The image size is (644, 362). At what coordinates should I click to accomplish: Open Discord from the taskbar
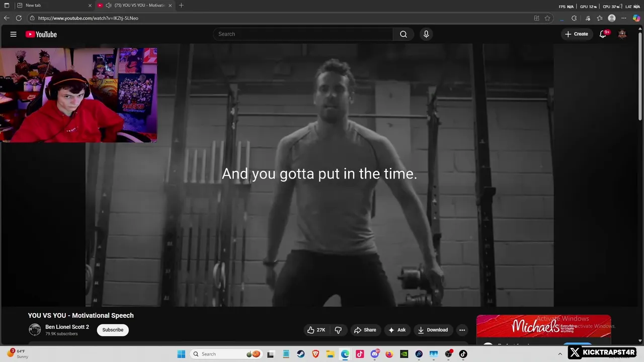point(375,354)
